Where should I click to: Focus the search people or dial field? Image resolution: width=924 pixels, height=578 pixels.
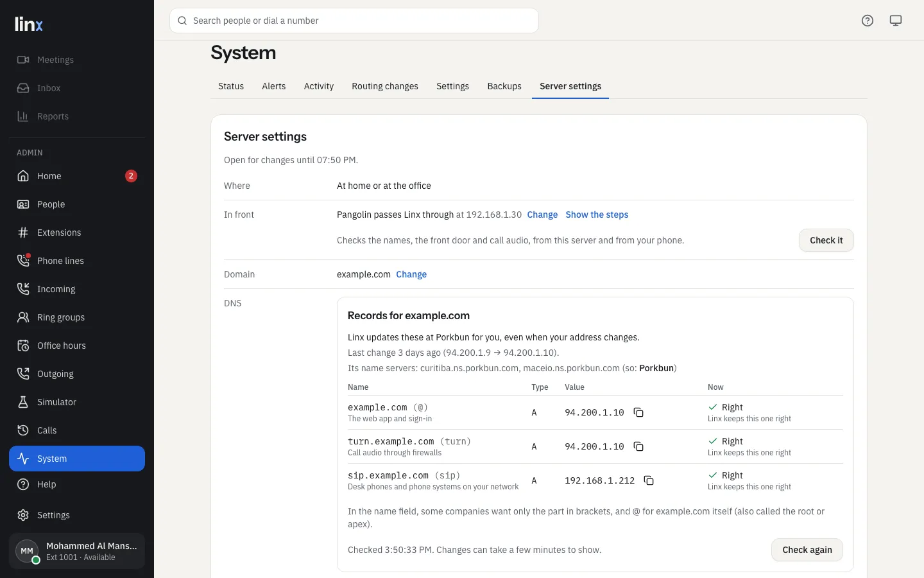(354, 21)
